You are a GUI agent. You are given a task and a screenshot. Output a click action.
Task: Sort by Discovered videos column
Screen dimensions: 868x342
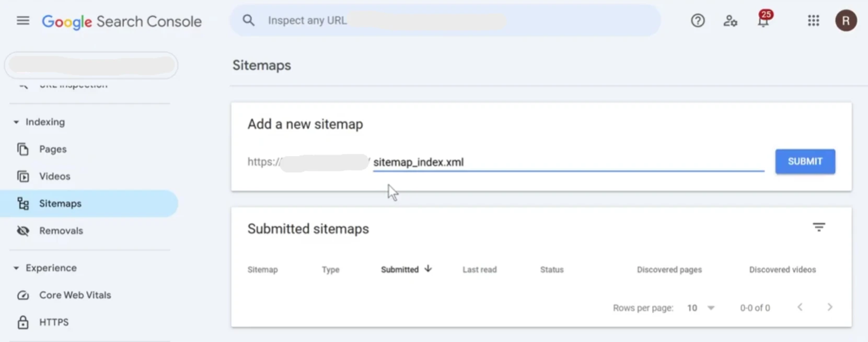pyautogui.click(x=782, y=270)
